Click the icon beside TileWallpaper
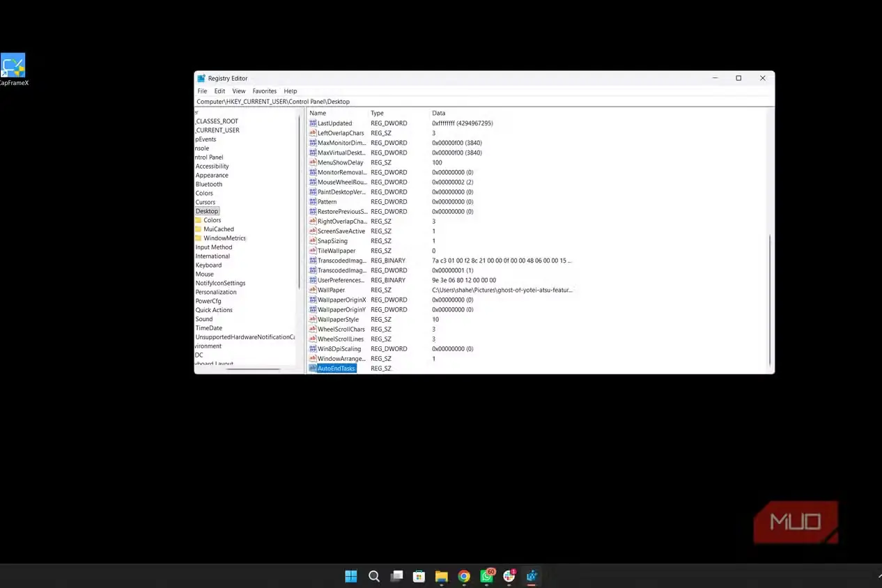The height and width of the screenshot is (588, 882). coord(313,251)
